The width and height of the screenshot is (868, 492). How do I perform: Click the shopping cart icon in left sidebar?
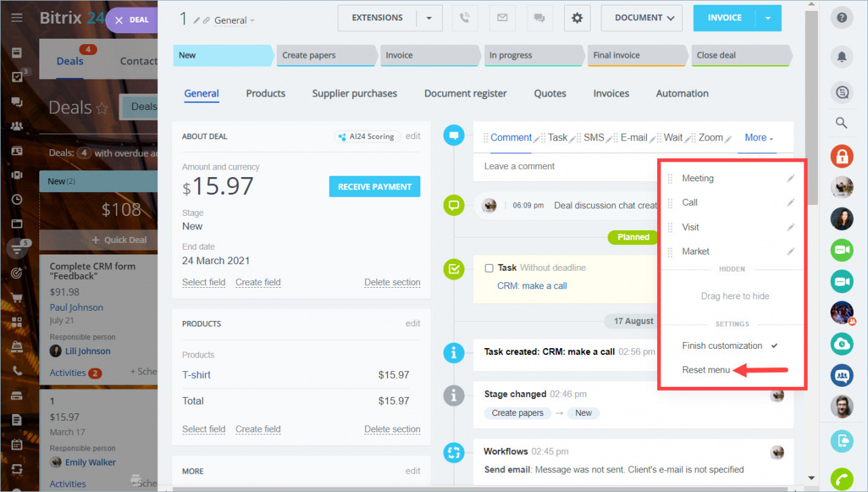point(17,297)
